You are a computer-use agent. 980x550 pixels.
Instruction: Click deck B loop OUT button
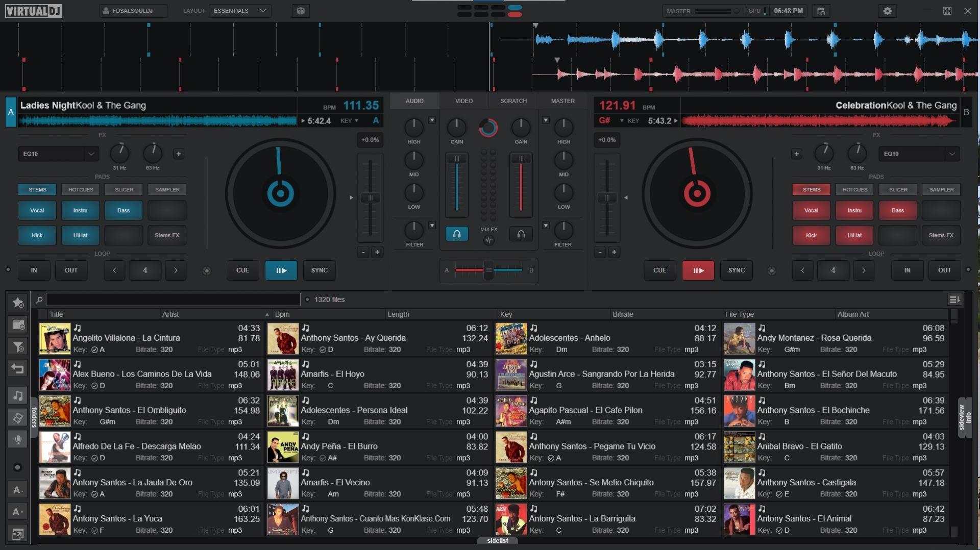944,270
